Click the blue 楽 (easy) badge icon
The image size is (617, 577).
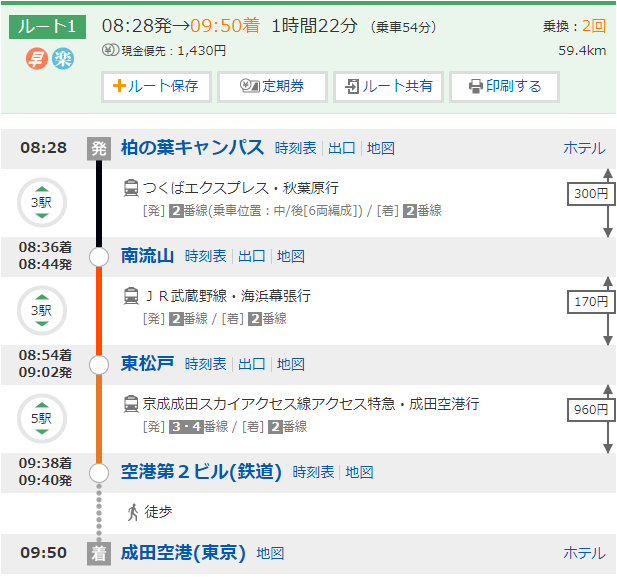click(63, 59)
